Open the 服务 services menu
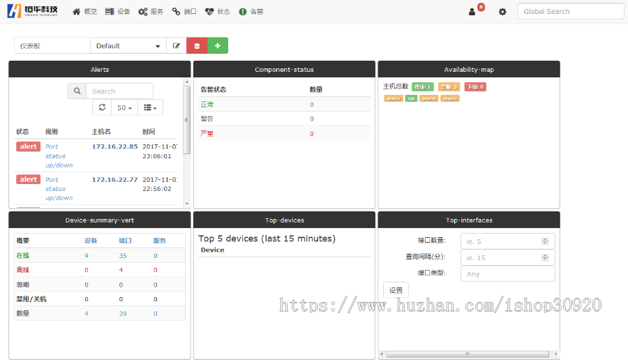 click(151, 12)
